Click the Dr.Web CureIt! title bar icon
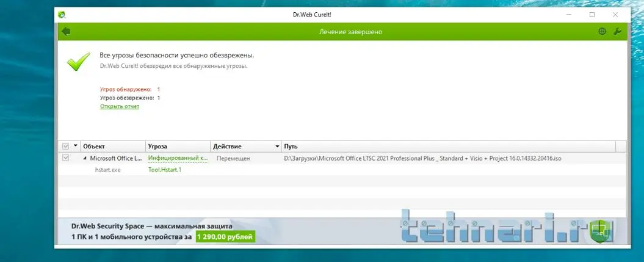The image size is (644, 262). [x=62, y=15]
